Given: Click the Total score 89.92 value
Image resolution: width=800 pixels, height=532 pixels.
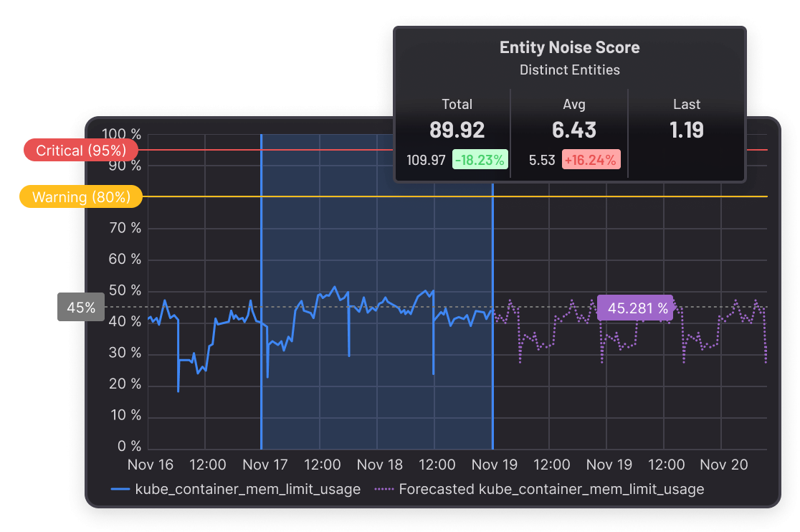Looking at the screenshot, I should tap(457, 130).
